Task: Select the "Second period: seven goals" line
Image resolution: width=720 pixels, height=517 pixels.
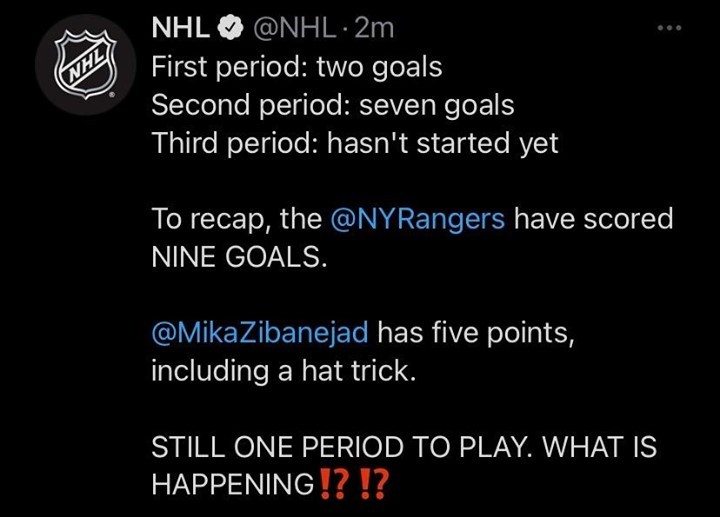Action: click(332, 105)
